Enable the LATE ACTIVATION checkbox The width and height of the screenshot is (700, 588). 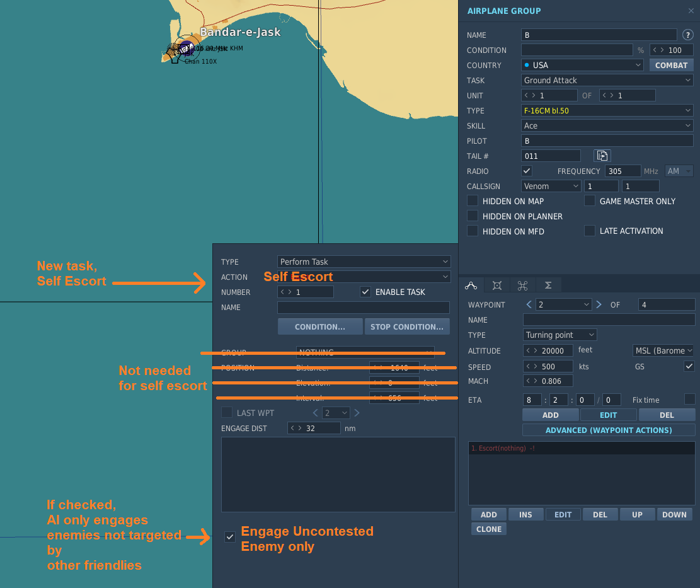point(590,231)
